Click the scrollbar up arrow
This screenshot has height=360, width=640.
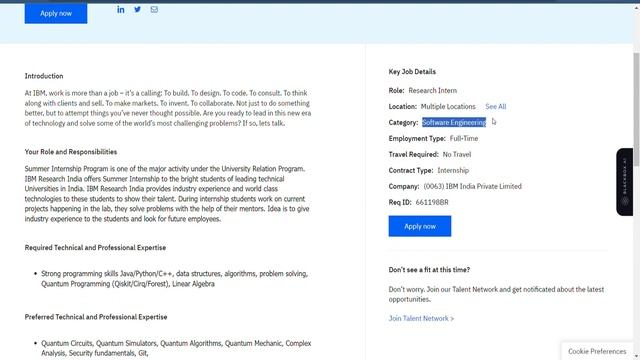[x=636, y=7]
